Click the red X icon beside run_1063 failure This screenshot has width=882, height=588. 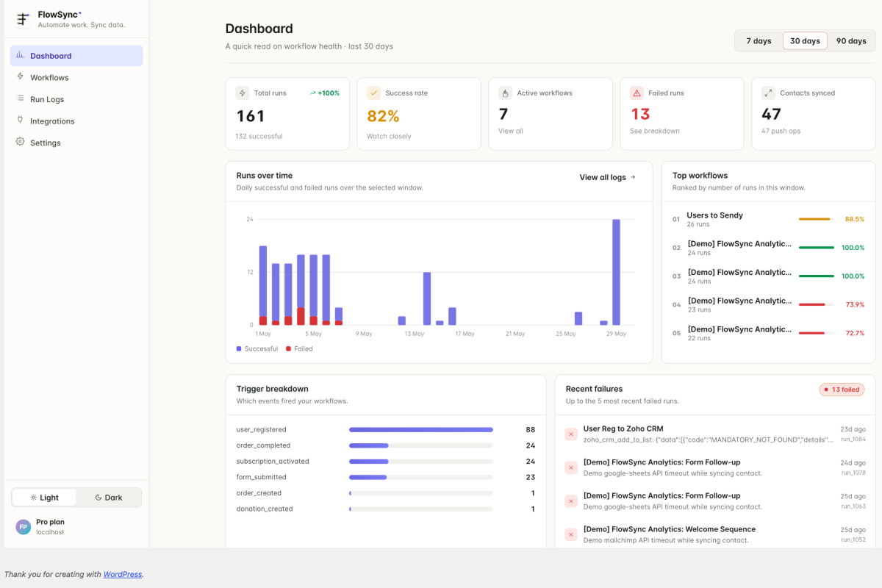tap(571, 501)
